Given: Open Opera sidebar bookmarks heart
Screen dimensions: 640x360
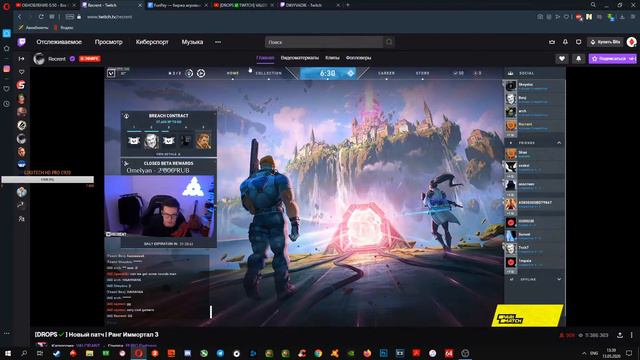Looking at the screenshot, I should coord(7,89).
